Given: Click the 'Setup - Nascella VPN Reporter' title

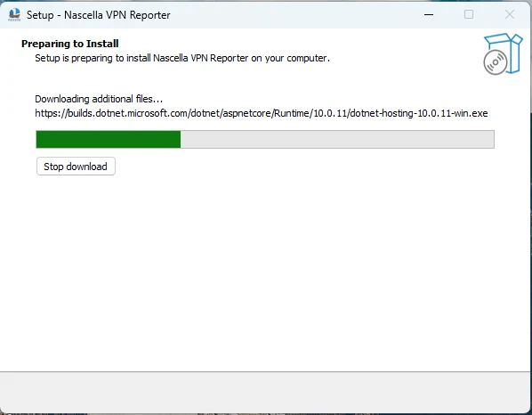Looking at the screenshot, I should pyautogui.click(x=99, y=15).
